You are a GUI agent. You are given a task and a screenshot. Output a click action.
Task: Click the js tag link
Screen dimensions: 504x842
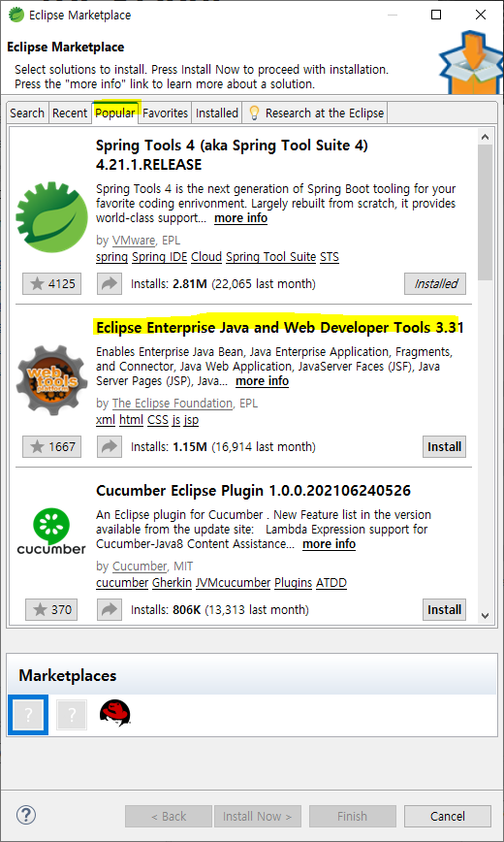[176, 420]
